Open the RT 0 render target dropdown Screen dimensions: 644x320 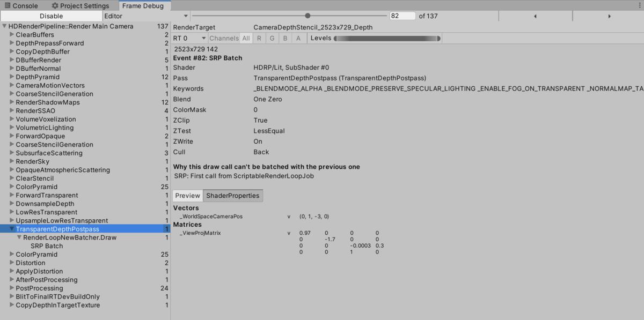(189, 38)
